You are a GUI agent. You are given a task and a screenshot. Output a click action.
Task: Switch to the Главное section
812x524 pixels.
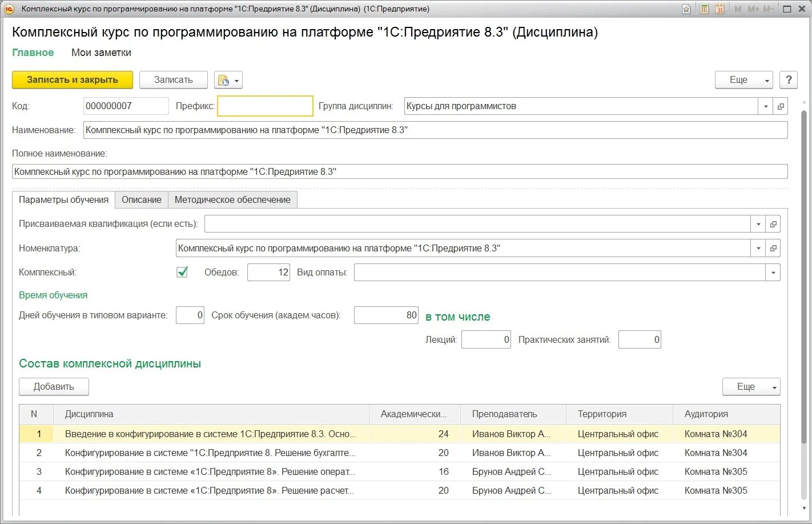tap(33, 53)
